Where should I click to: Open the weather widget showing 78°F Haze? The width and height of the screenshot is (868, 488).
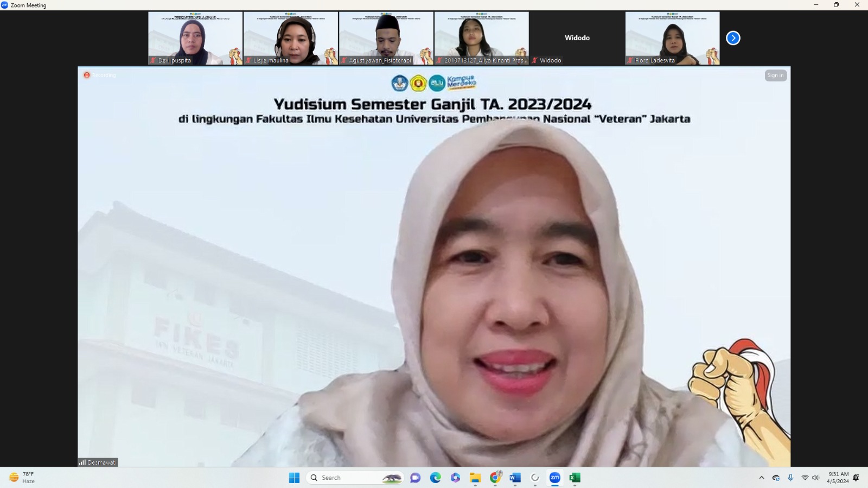coord(23,478)
